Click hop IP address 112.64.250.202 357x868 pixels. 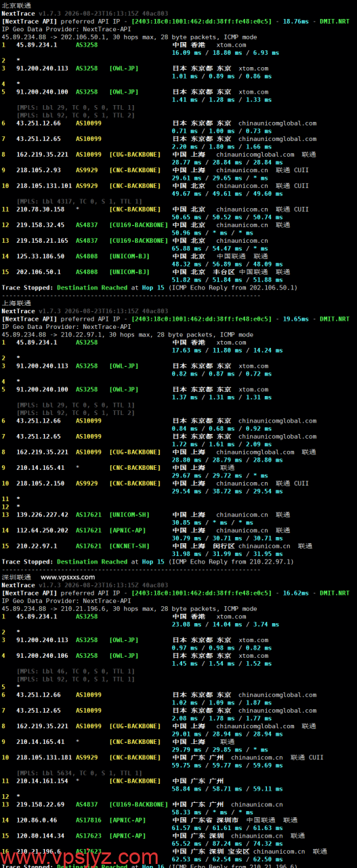tap(43, 530)
